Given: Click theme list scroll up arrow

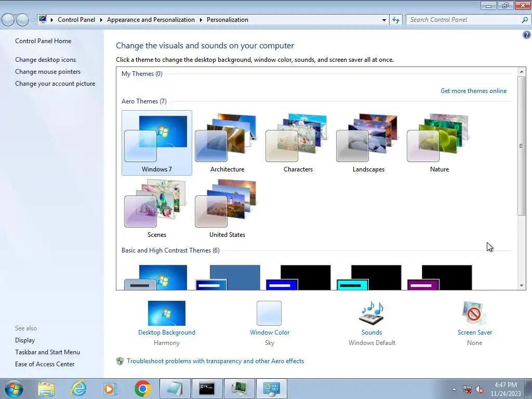Looking at the screenshot, I should (x=522, y=72).
